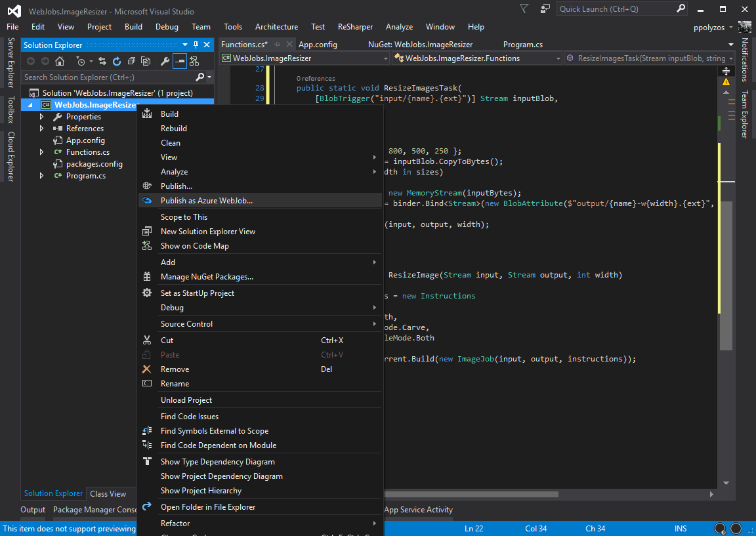Toggle the Preview Selected Items button
This screenshot has width=756, height=536.
click(x=178, y=60)
